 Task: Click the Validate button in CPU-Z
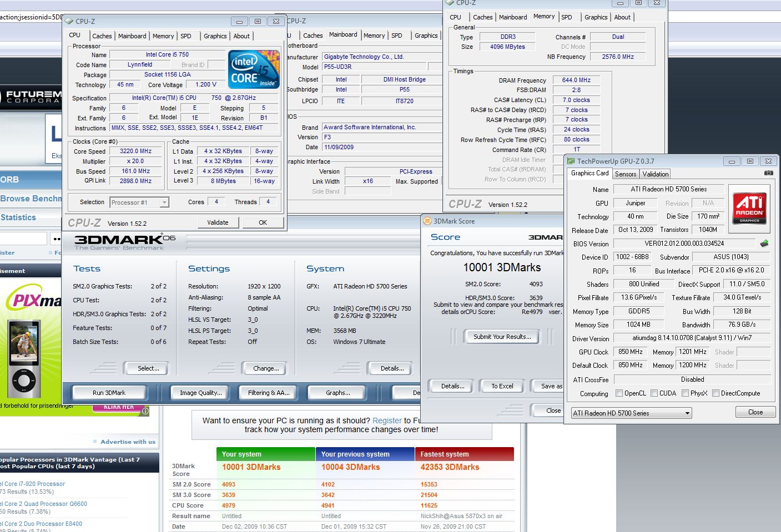coord(218,222)
